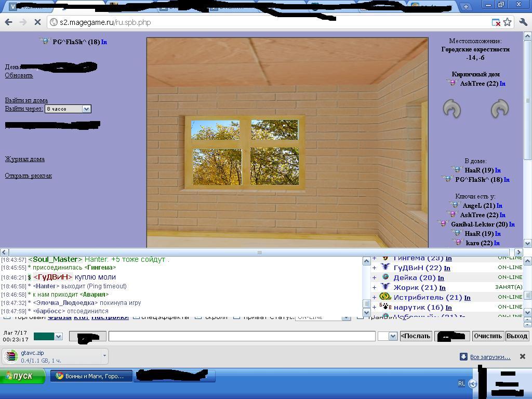The height and width of the screenshot is (399, 532).
Task: Click the tray expand arrow next to RL
Action: click(x=473, y=383)
